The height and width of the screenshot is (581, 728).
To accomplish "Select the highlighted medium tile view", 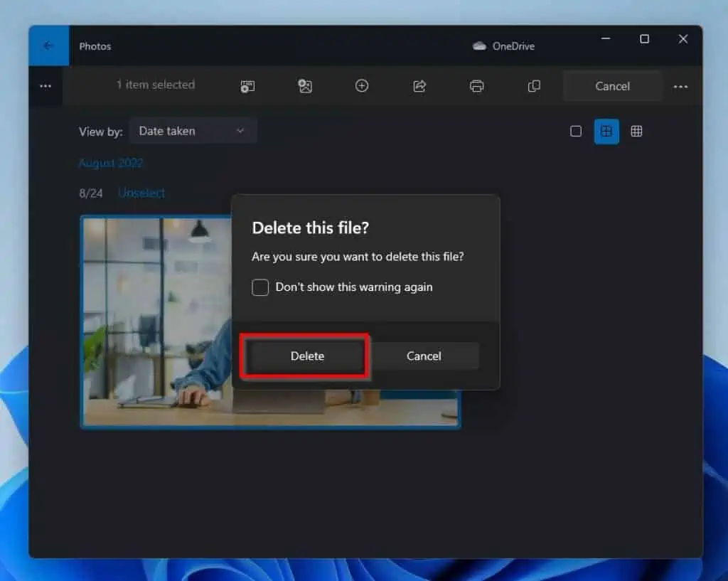I will tap(606, 132).
